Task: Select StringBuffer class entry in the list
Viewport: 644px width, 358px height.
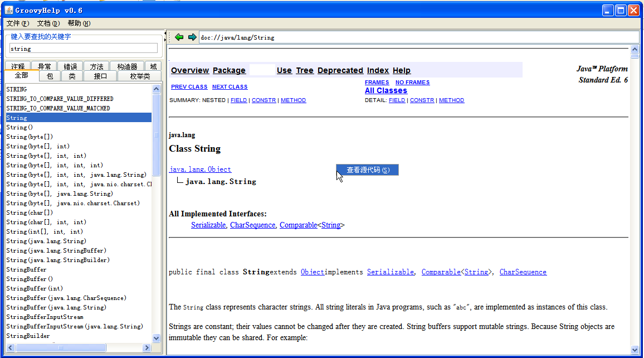Action: pyautogui.click(x=79, y=269)
